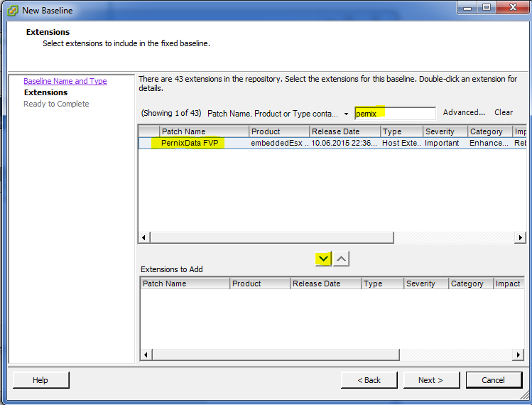Click the Enhance... category cell

(489, 143)
